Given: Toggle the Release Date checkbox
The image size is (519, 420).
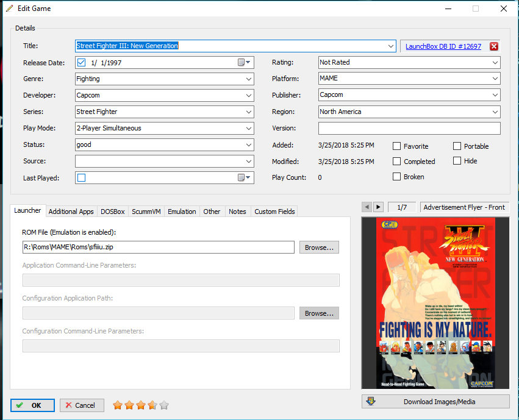Looking at the screenshot, I should pos(82,63).
